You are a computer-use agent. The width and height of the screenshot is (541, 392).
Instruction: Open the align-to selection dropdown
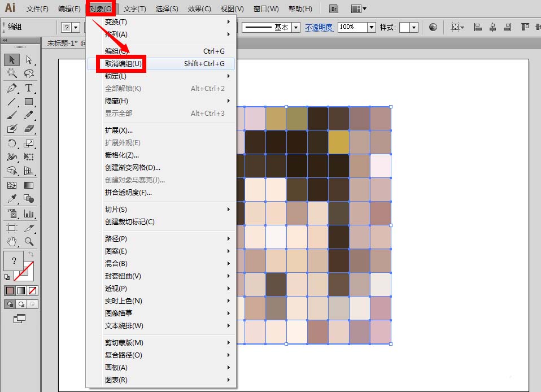pyautogui.click(x=458, y=27)
